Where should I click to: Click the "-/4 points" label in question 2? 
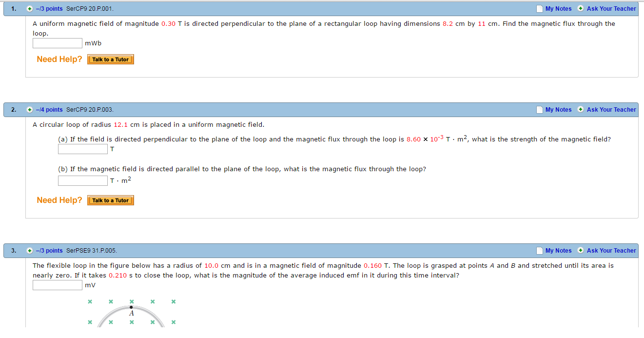coord(48,110)
